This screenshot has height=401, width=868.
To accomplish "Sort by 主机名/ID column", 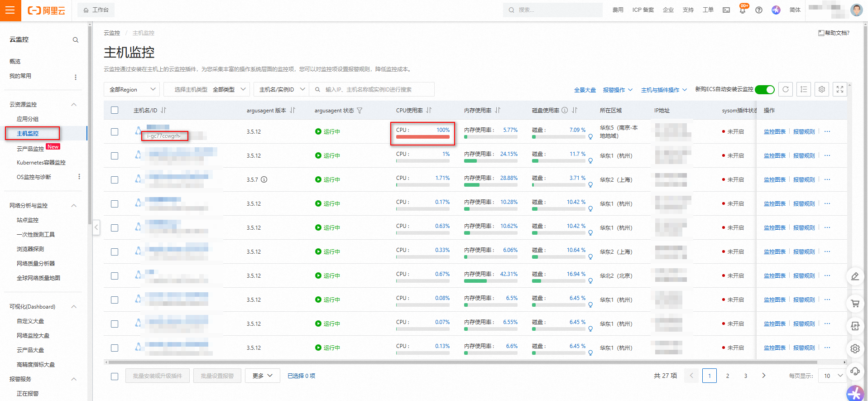I will click(163, 110).
